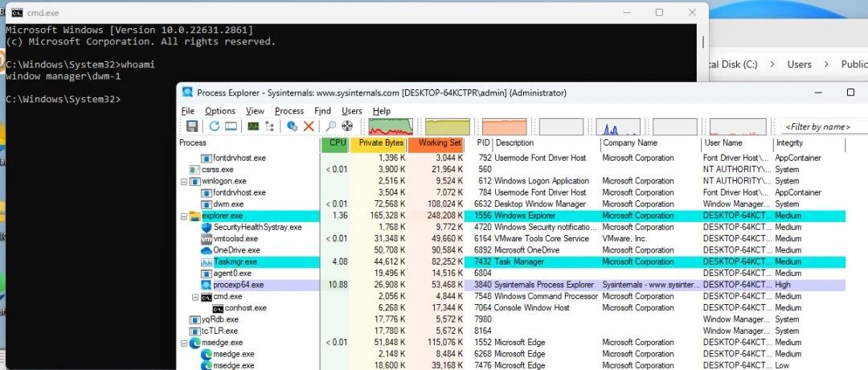Click the orange physical memory mini graph
This screenshot has width=868, height=370.
[504, 127]
